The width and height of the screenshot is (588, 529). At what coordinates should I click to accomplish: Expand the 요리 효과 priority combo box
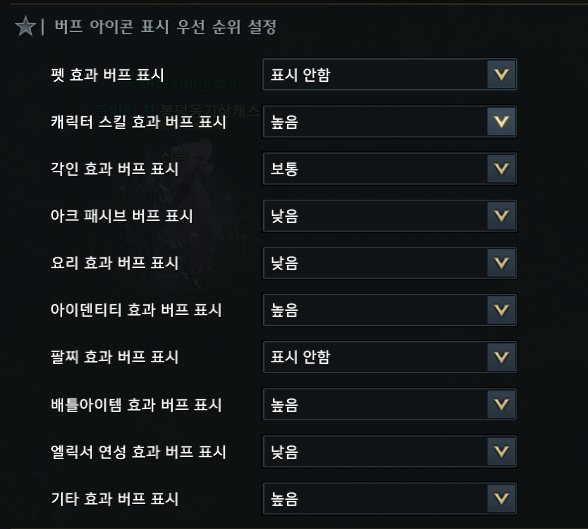[389, 263]
